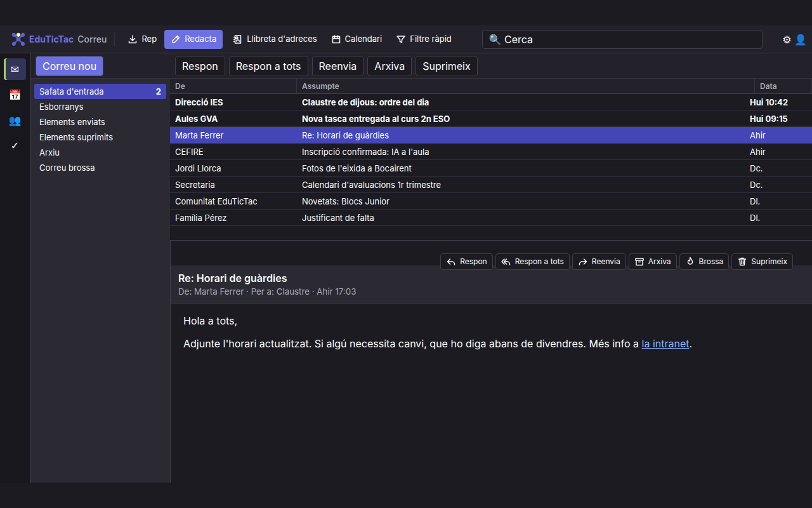Viewport: 812px width, 508px height.
Task: Click Reenvia arrow button in message header
Action: click(599, 262)
